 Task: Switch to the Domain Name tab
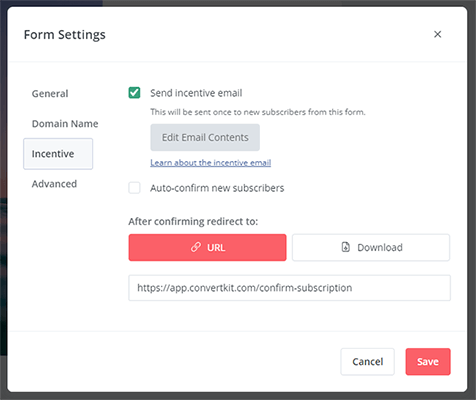65,124
